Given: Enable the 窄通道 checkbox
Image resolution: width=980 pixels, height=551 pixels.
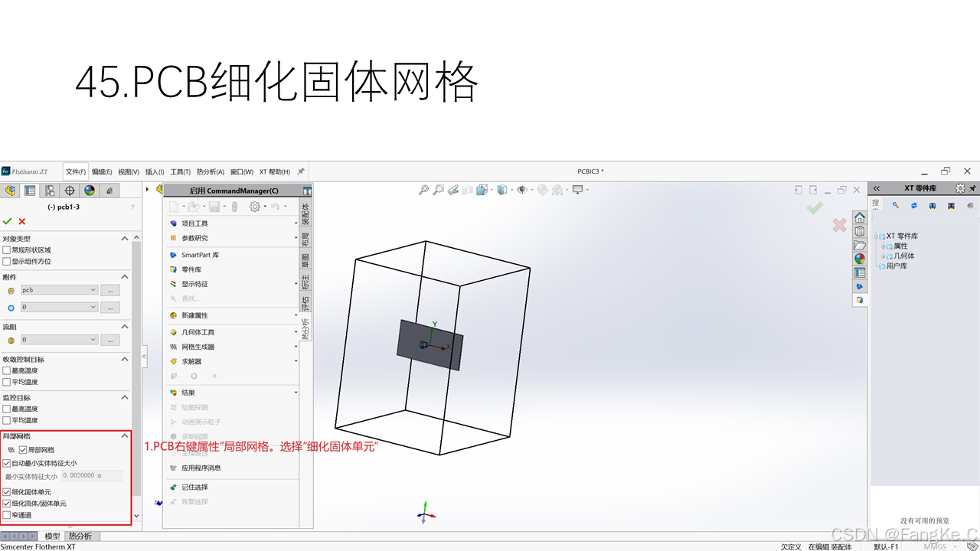Looking at the screenshot, I should pos(7,515).
